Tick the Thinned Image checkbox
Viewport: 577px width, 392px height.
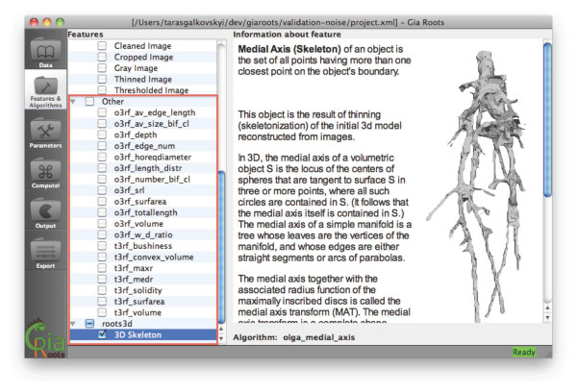coord(102,79)
